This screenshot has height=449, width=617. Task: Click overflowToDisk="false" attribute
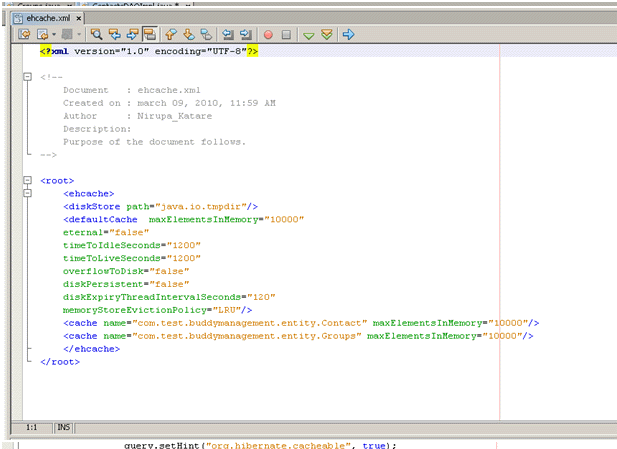[x=126, y=272]
